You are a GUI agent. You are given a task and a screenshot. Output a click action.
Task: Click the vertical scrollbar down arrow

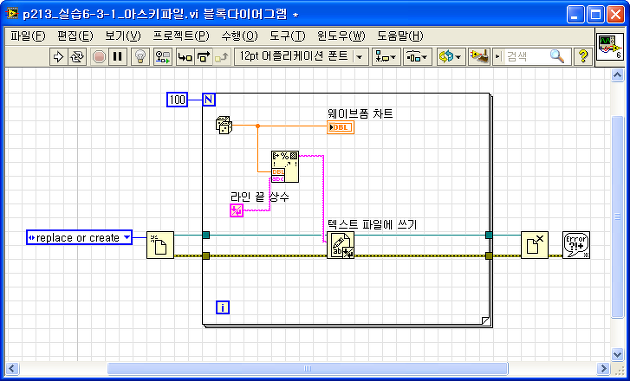(618, 354)
